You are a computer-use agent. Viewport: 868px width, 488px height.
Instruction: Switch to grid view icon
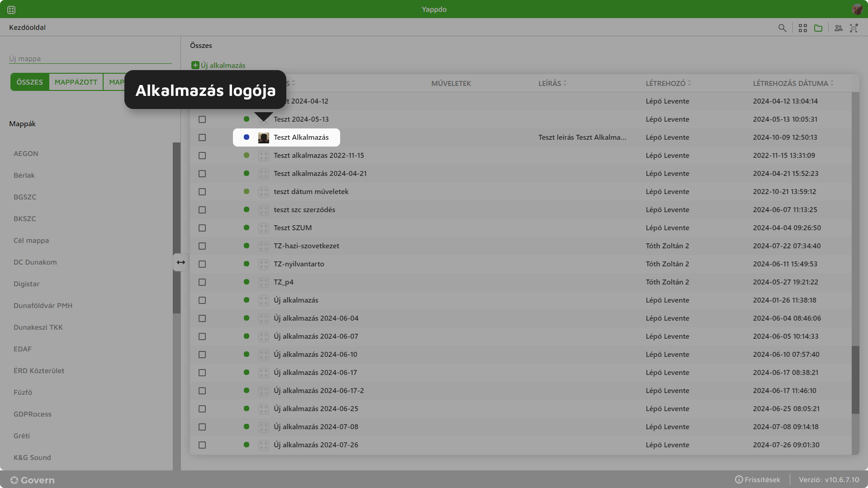[803, 28]
